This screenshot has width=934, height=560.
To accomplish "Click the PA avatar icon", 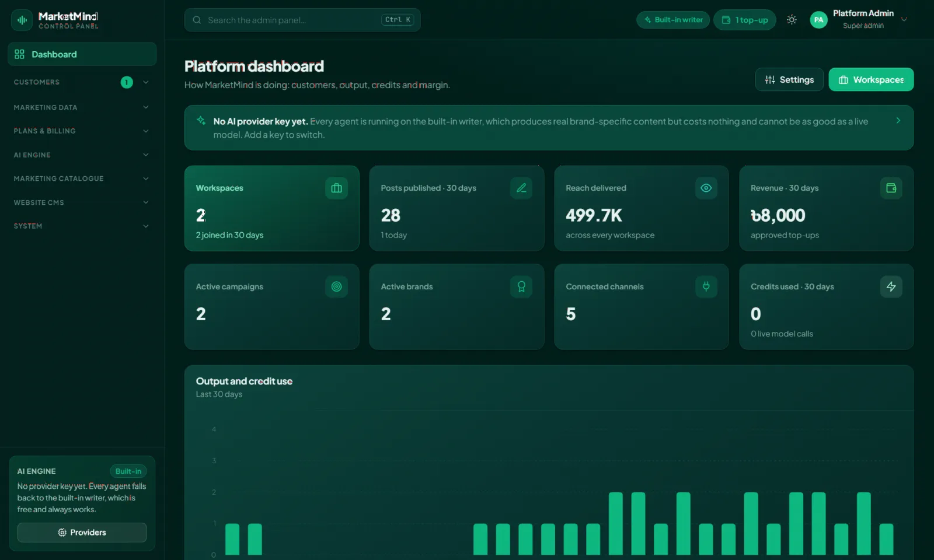I will pyautogui.click(x=819, y=20).
